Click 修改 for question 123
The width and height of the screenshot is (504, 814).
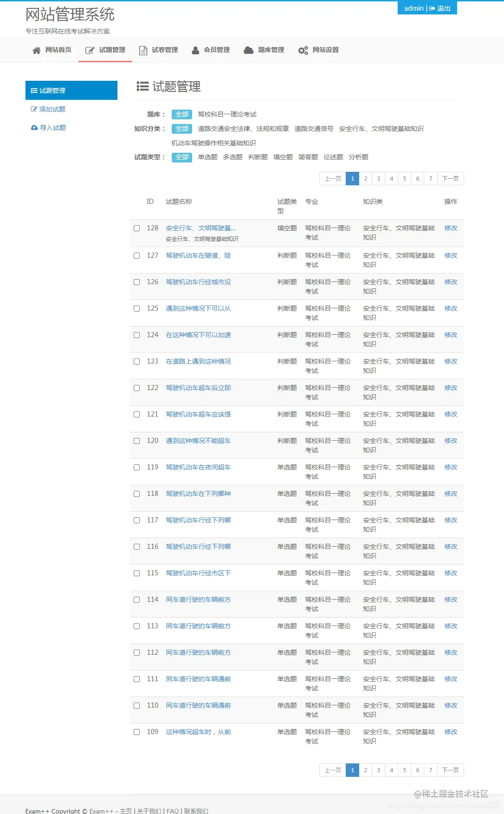[x=451, y=361]
